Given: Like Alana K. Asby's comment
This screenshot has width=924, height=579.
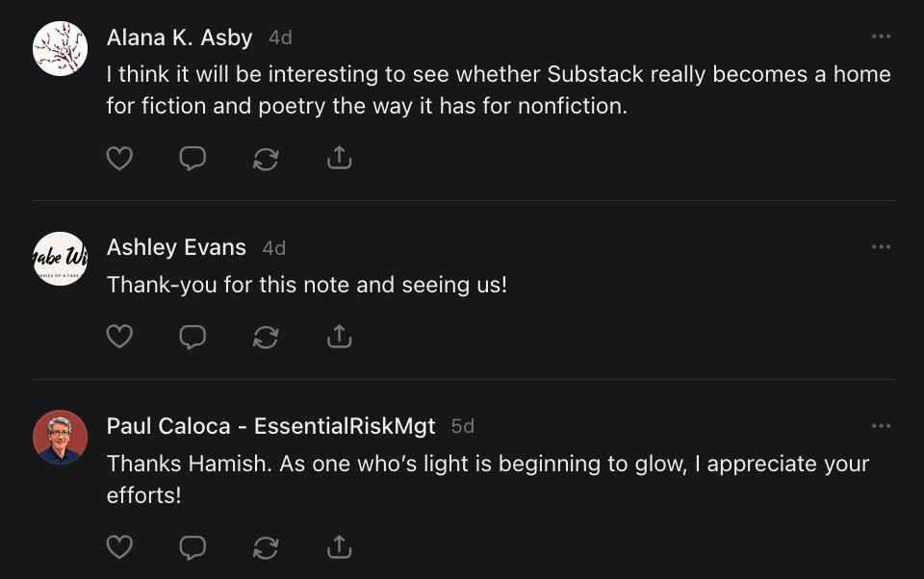Looking at the screenshot, I should (119, 158).
